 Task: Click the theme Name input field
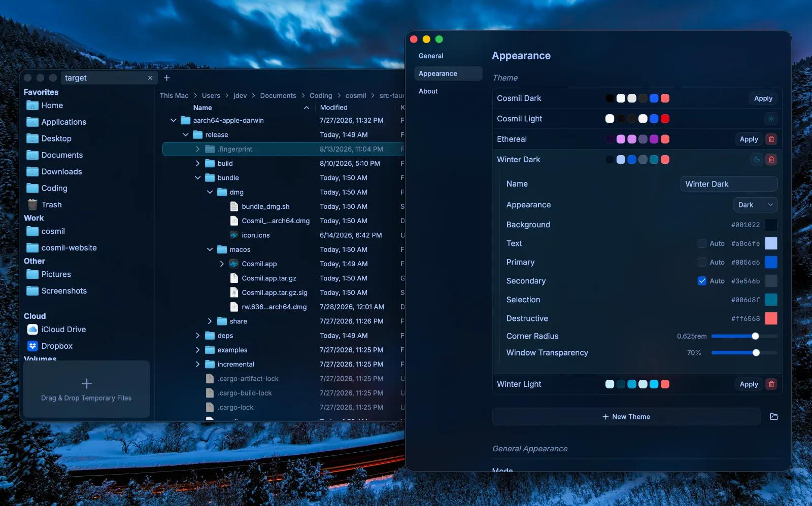click(729, 184)
